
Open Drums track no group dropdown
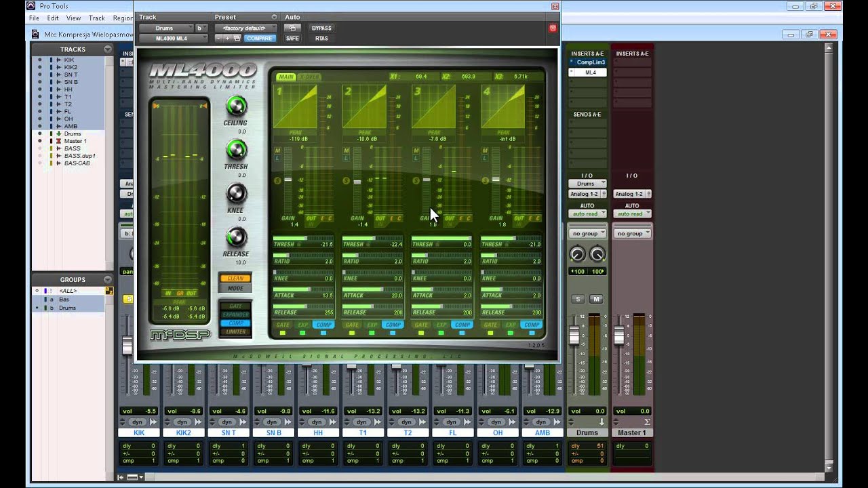(x=587, y=234)
